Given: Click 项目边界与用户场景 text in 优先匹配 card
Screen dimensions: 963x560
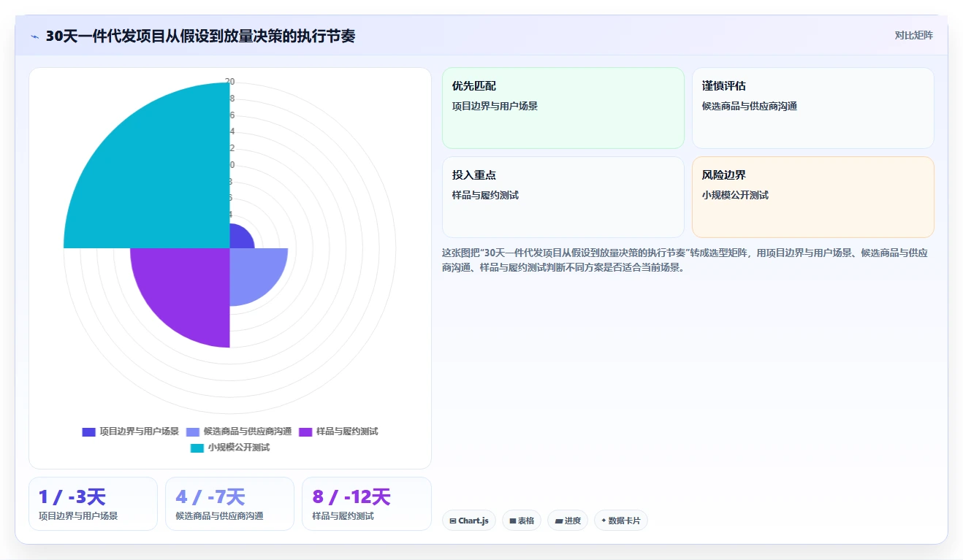Looking at the screenshot, I should 495,106.
